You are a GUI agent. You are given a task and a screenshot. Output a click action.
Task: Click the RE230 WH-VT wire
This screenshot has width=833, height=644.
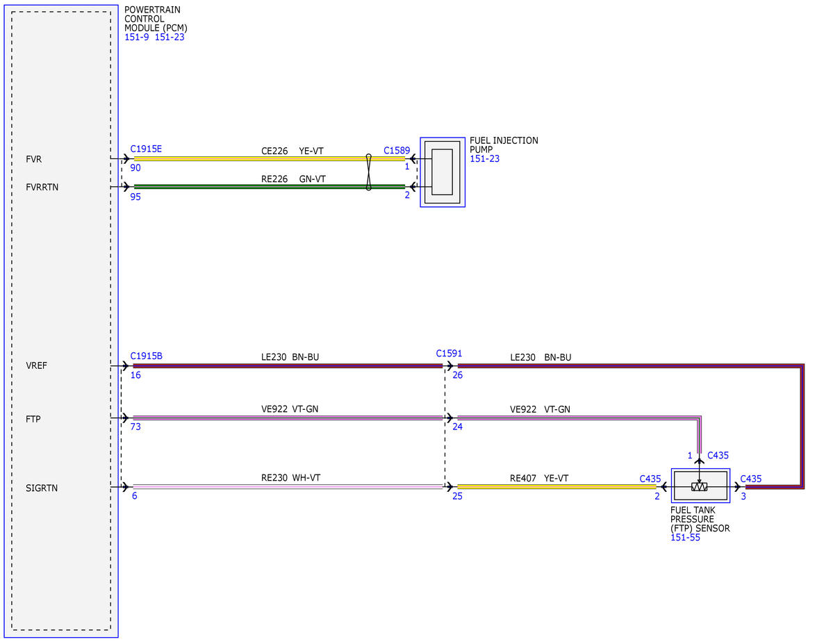coord(288,487)
